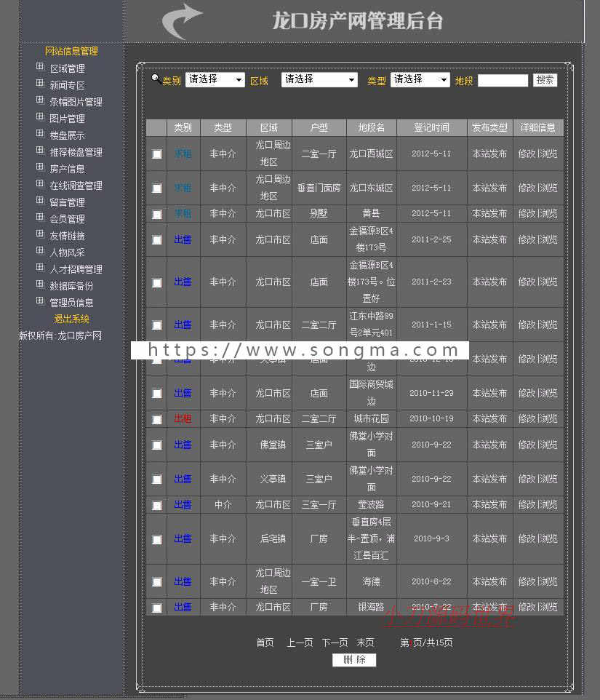Click the 删除 button

354,660
